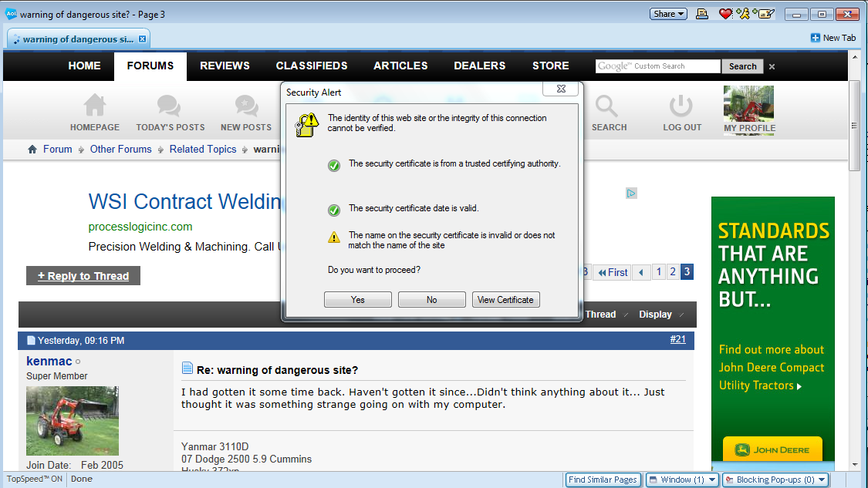
Task: Select the Classifieds nav tab
Action: pos(312,66)
